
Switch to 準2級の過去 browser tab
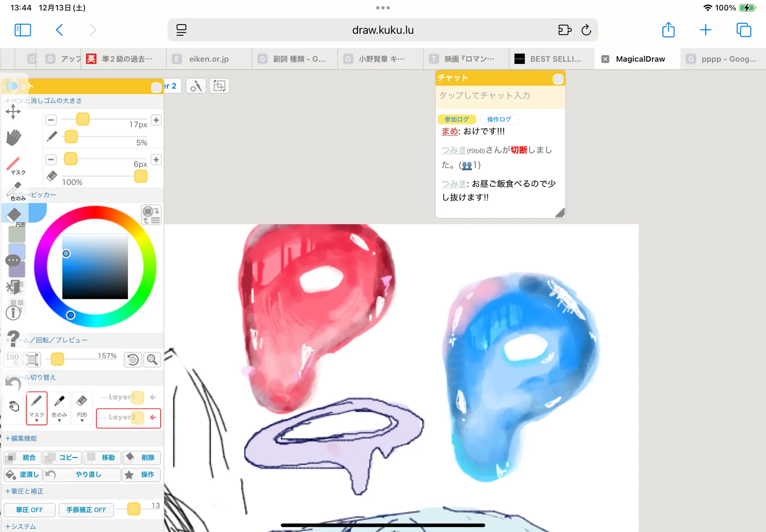[124, 59]
